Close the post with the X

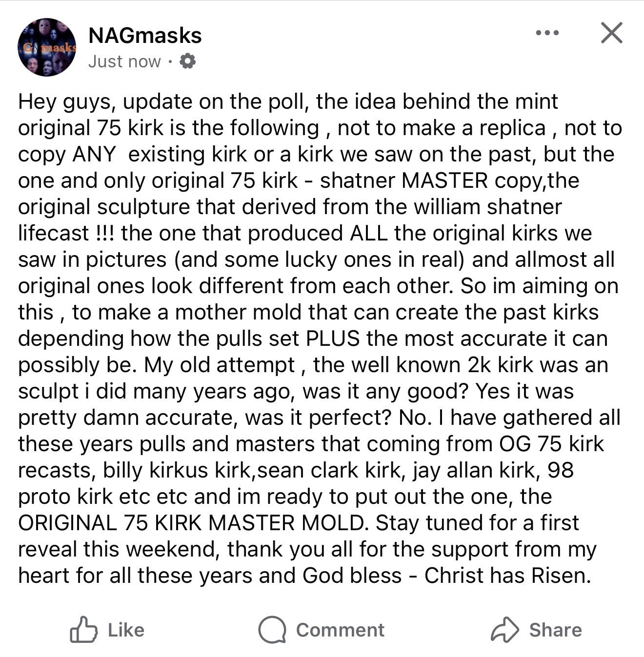click(611, 33)
